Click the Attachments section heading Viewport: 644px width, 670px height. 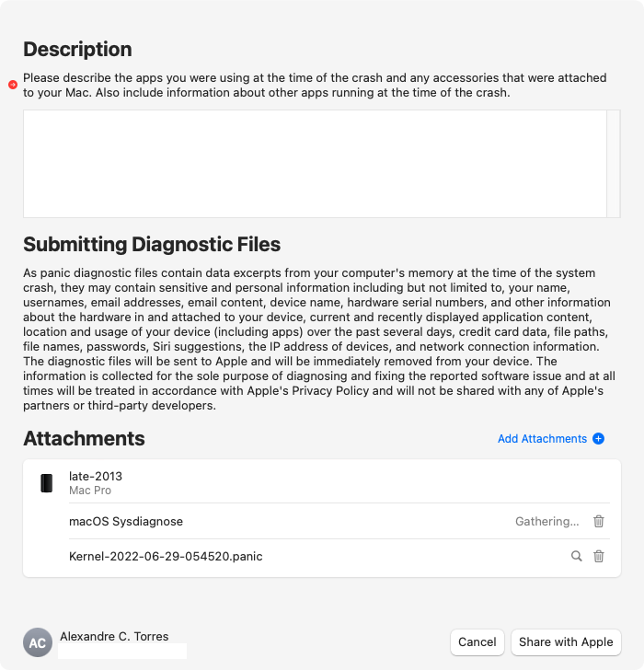[x=84, y=438]
